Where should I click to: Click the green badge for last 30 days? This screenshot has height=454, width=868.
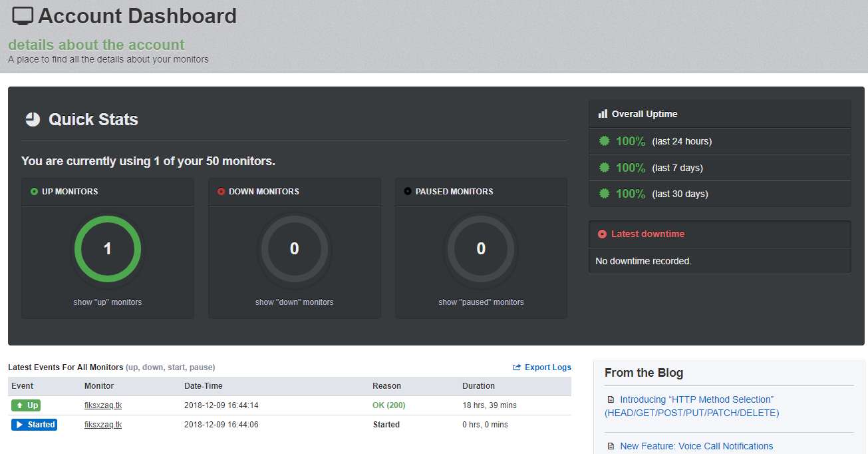[x=604, y=194]
